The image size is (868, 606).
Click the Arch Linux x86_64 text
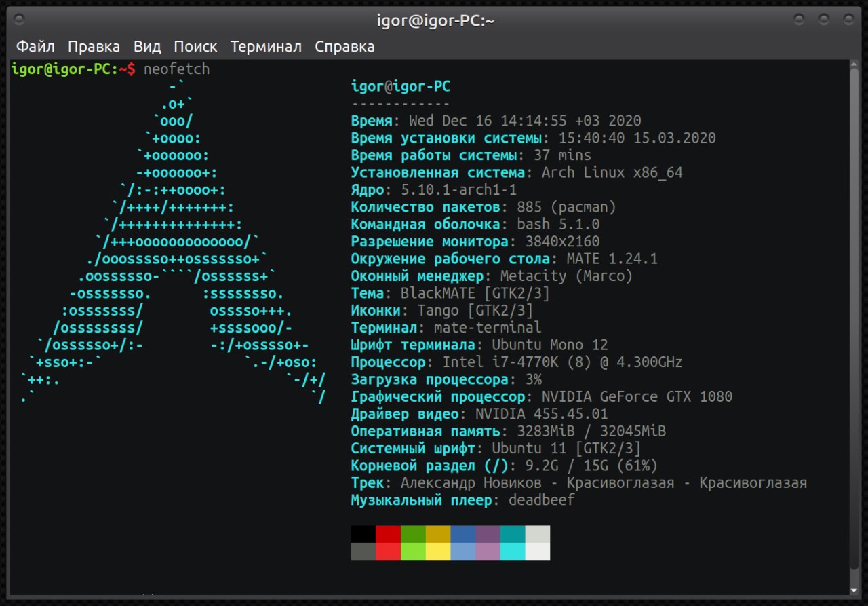(612, 172)
